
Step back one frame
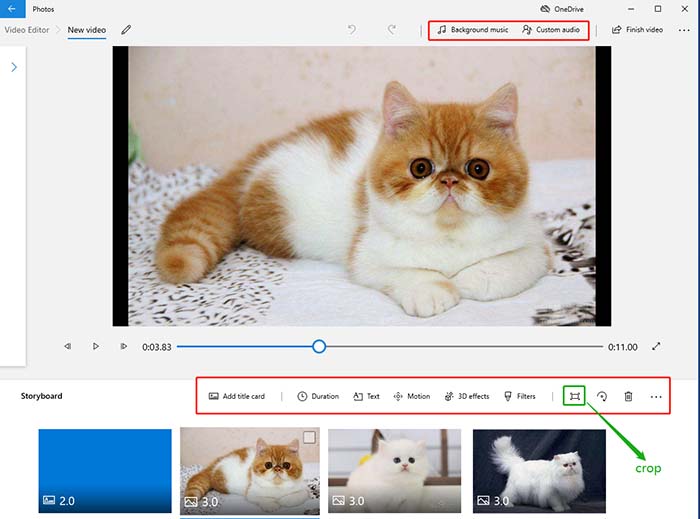(x=67, y=346)
